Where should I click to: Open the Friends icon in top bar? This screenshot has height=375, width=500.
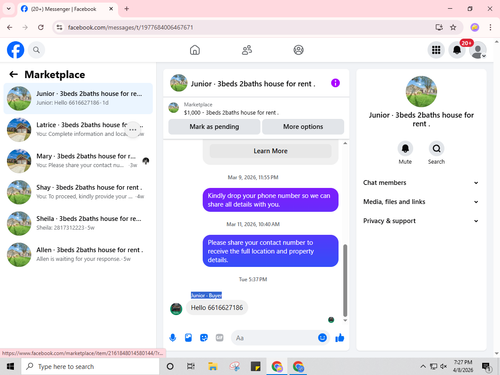[247, 50]
